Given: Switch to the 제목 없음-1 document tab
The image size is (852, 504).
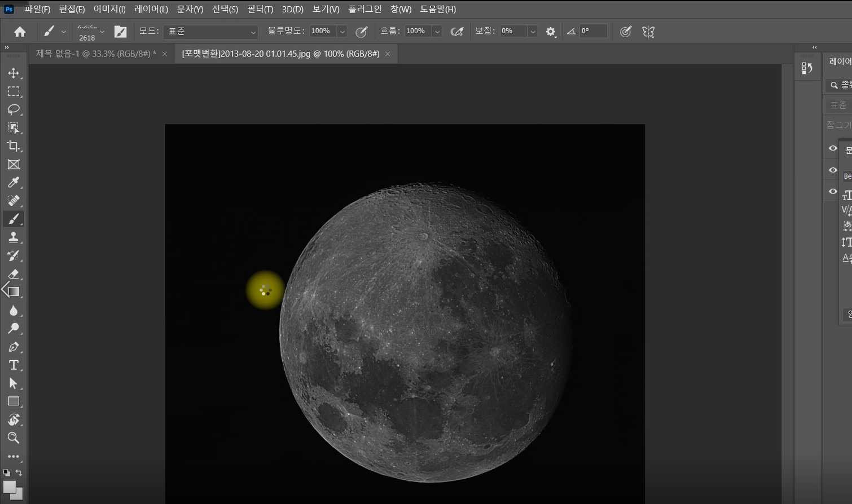Looking at the screenshot, I should coord(96,54).
